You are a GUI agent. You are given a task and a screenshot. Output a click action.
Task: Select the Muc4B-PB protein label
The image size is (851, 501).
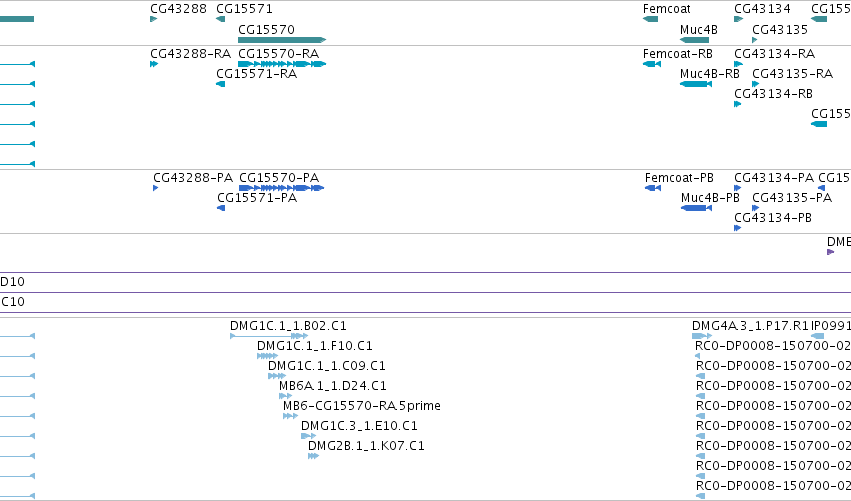[710, 198]
